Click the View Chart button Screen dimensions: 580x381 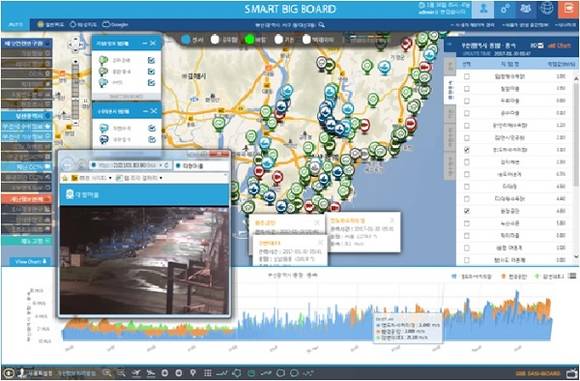30,262
